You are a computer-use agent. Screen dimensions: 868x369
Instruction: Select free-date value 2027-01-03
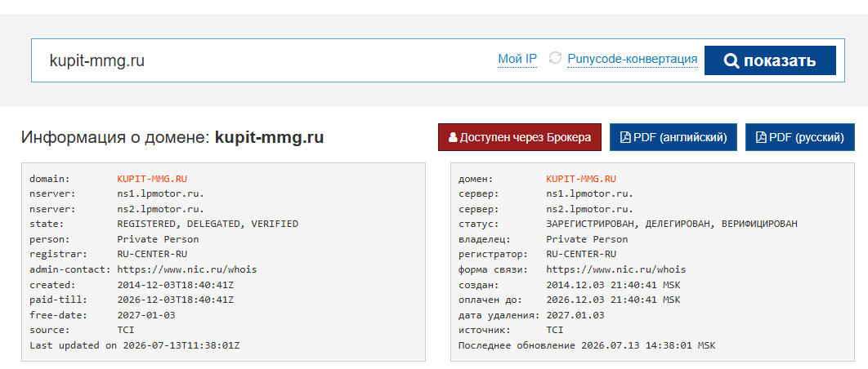tap(146, 315)
